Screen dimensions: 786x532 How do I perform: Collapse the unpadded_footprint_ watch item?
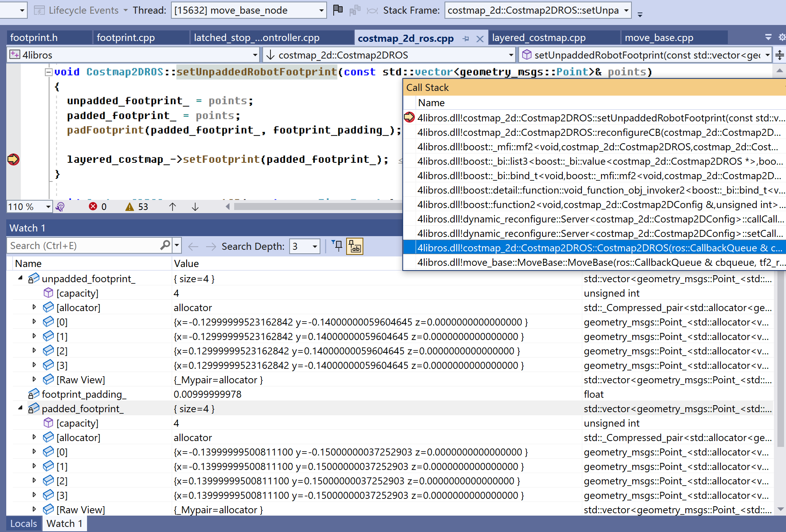pos(20,278)
